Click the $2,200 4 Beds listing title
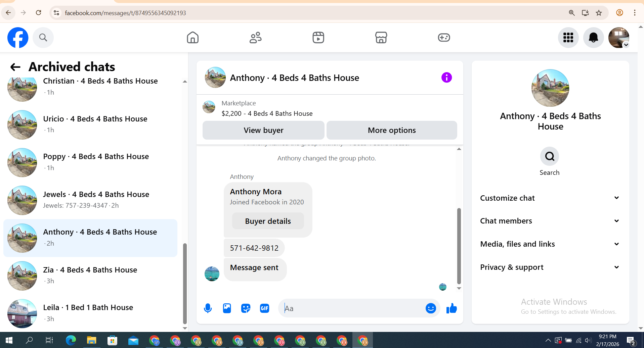This screenshot has height=348, width=644. [267, 113]
